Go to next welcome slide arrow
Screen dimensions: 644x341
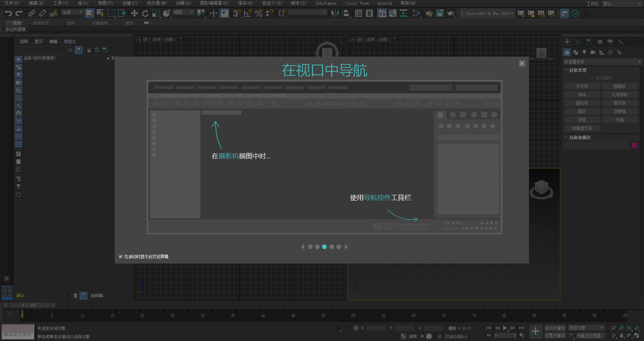coord(346,247)
